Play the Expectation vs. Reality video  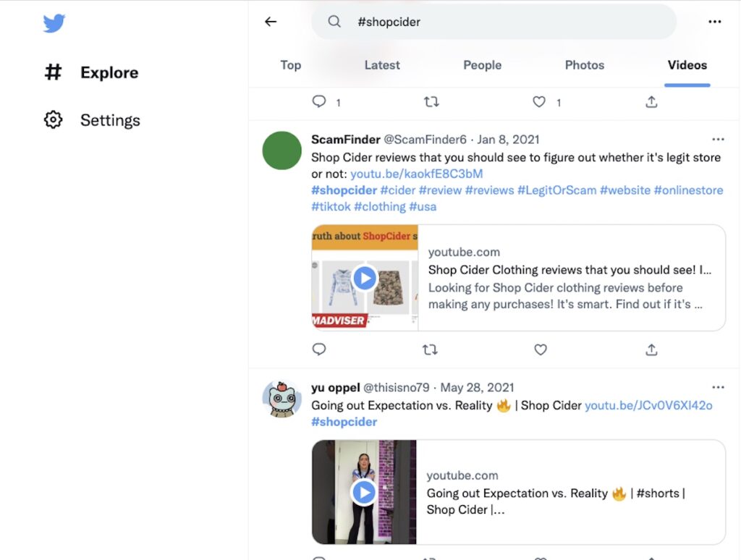click(364, 493)
